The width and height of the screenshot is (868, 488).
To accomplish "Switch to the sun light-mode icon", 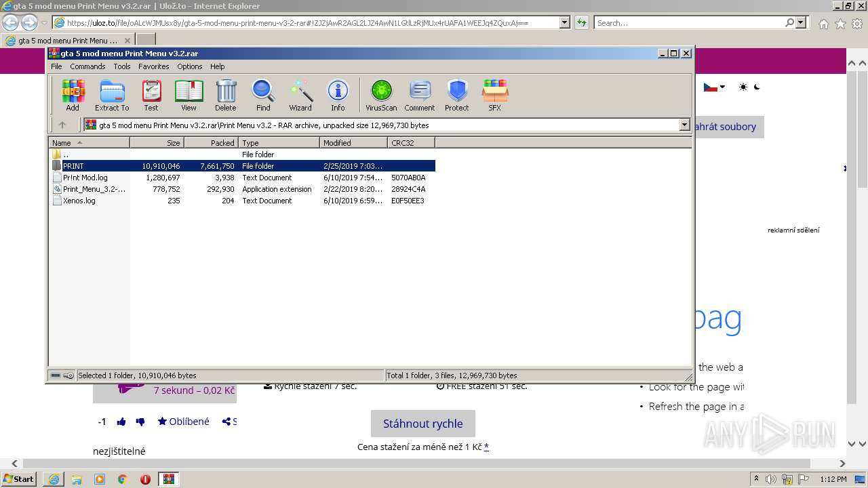I will point(743,87).
